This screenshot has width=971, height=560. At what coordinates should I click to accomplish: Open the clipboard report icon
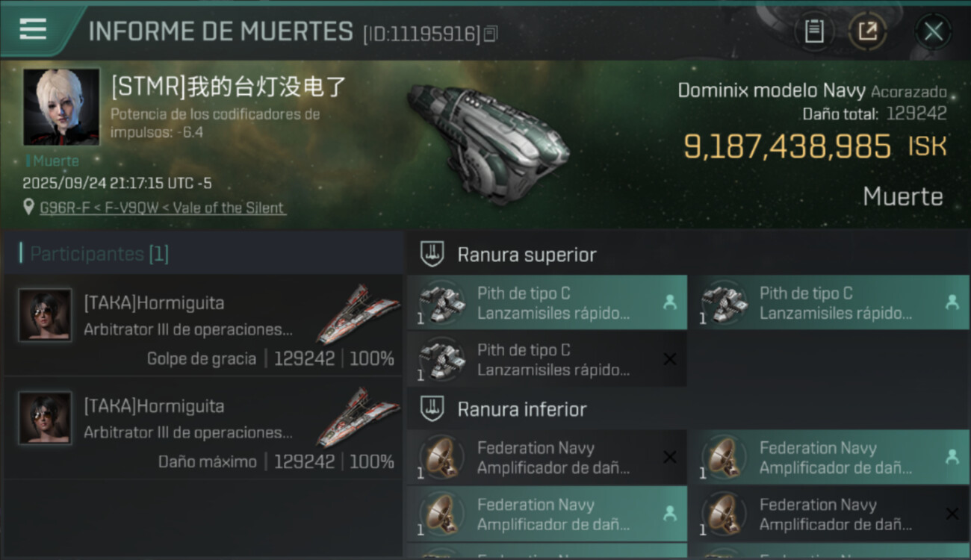click(814, 31)
